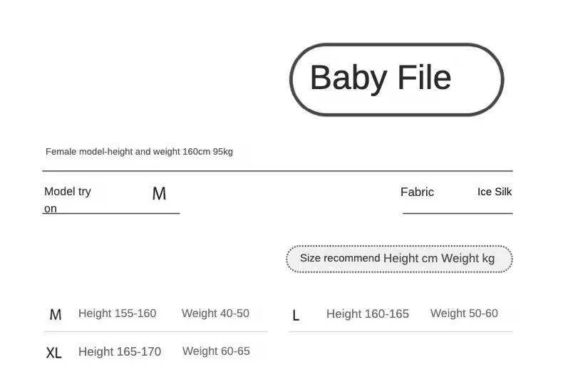The width and height of the screenshot is (563, 392).
Task: Click the Fabric label
Action: click(x=417, y=192)
